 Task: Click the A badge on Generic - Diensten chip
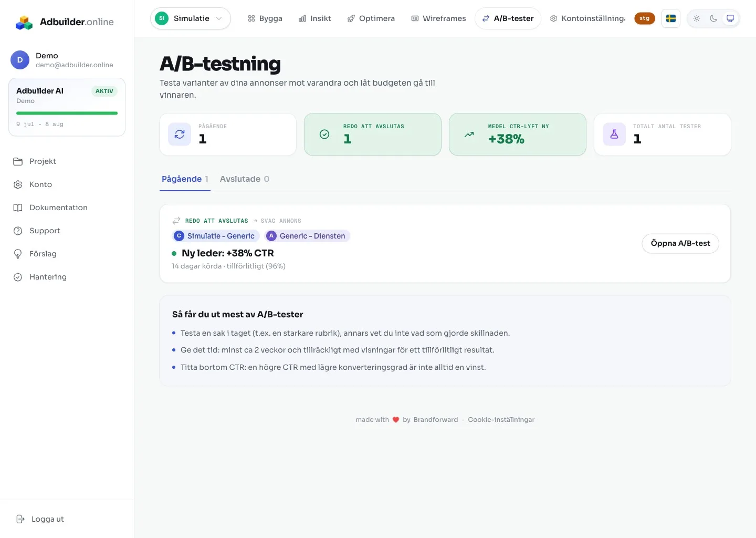[x=271, y=236]
